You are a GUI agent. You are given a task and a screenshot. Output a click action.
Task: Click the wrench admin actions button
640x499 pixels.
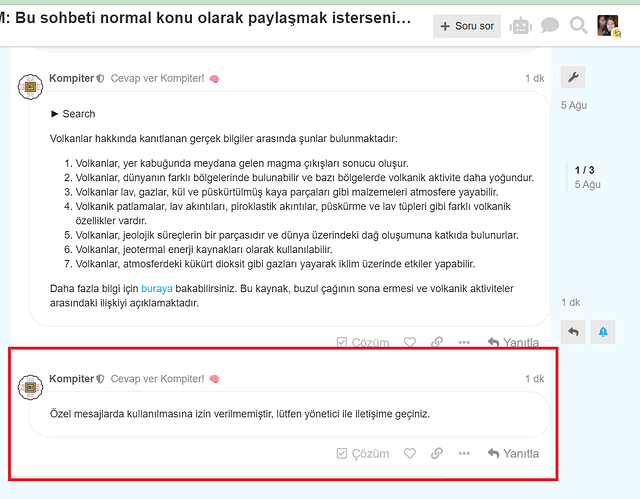573,77
